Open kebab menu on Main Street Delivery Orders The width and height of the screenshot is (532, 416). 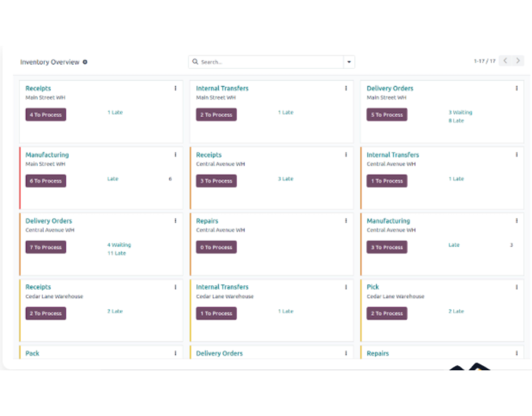(x=516, y=88)
